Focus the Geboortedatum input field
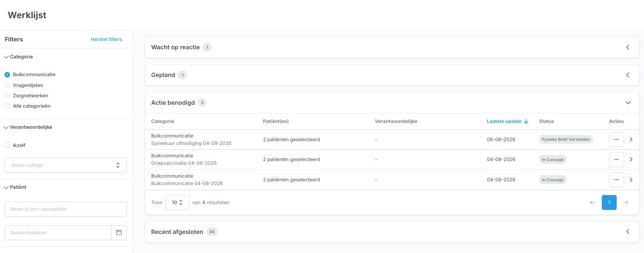Viewport: 644px width, 253px height. click(58, 233)
